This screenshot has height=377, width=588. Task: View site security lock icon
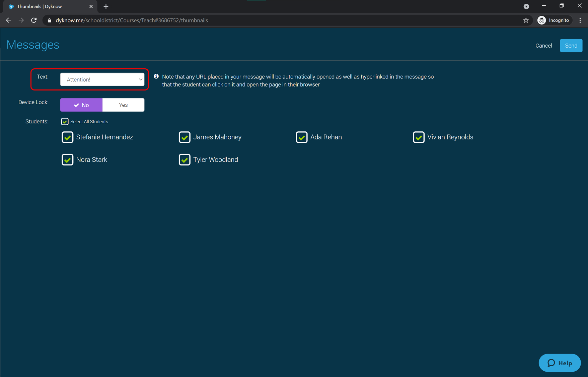click(50, 20)
